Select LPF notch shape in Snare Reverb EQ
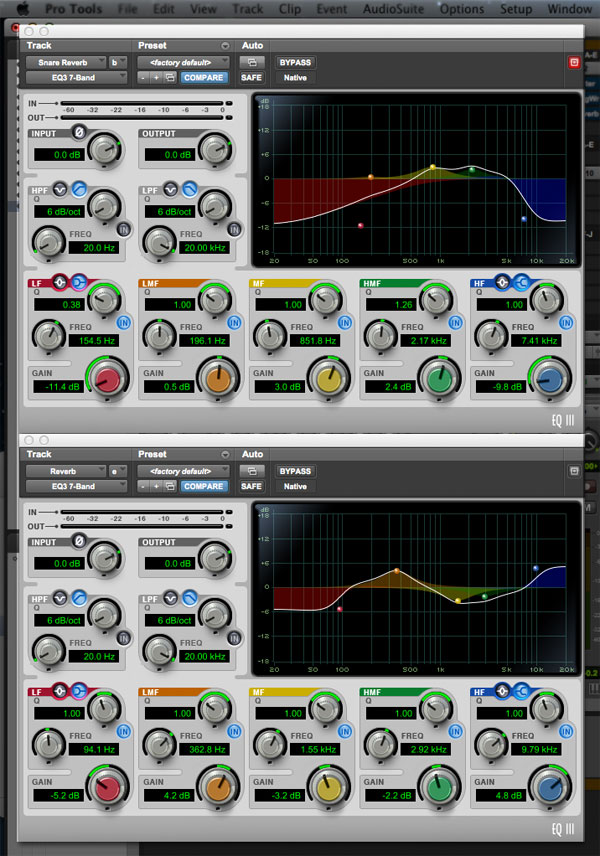 click(170, 189)
